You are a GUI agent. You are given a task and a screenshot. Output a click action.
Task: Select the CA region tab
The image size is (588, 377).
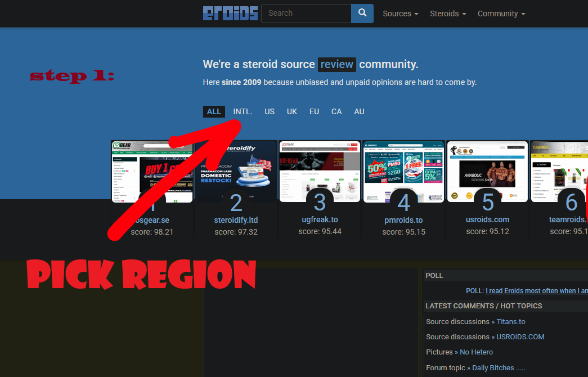[336, 111]
